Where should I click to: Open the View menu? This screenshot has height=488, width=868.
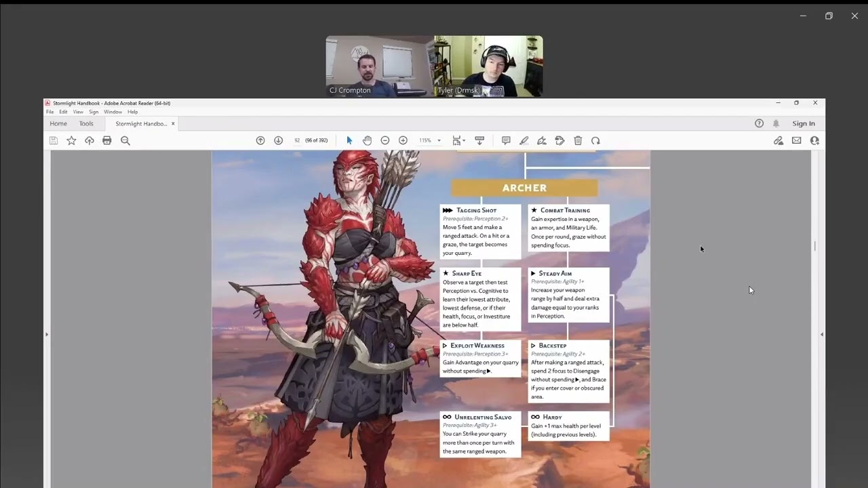tap(78, 112)
